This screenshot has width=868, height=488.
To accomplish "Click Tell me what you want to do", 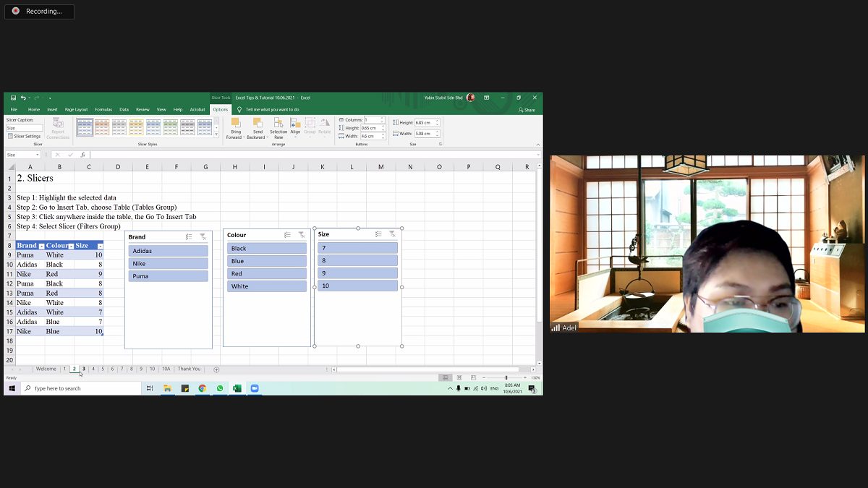I will pos(272,110).
